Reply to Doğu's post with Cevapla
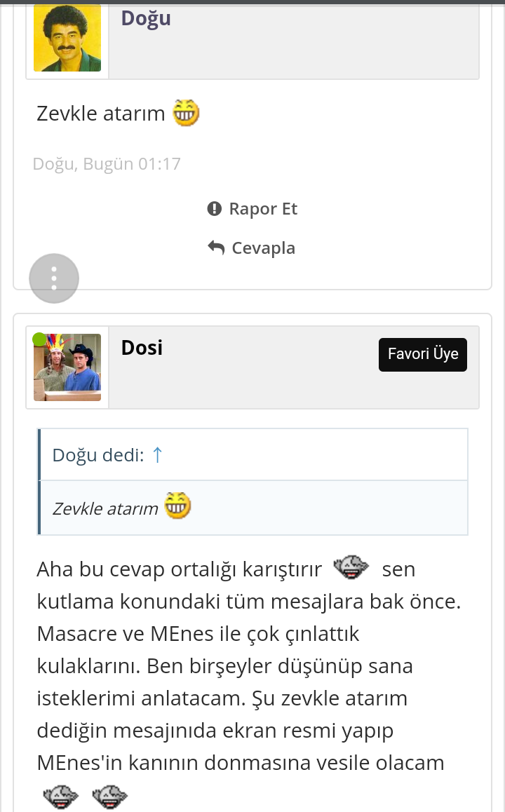505x812 pixels. pyautogui.click(x=263, y=248)
